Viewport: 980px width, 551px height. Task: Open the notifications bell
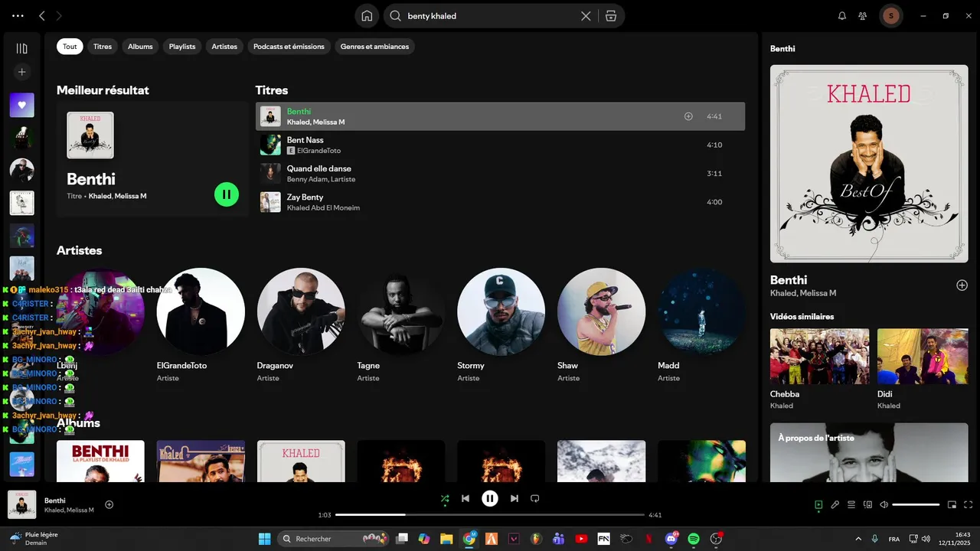click(842, 15)
